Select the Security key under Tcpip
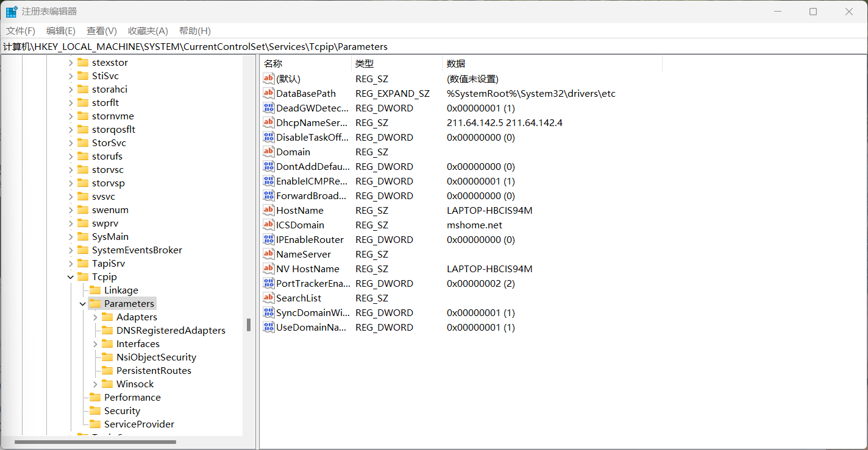This screenshot has width=868, height=450. click(x=122, y=410)
